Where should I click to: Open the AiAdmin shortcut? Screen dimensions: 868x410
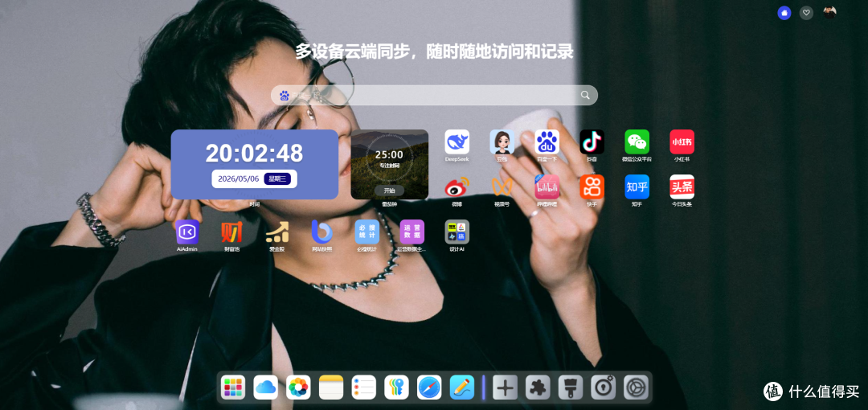[187, 232]
